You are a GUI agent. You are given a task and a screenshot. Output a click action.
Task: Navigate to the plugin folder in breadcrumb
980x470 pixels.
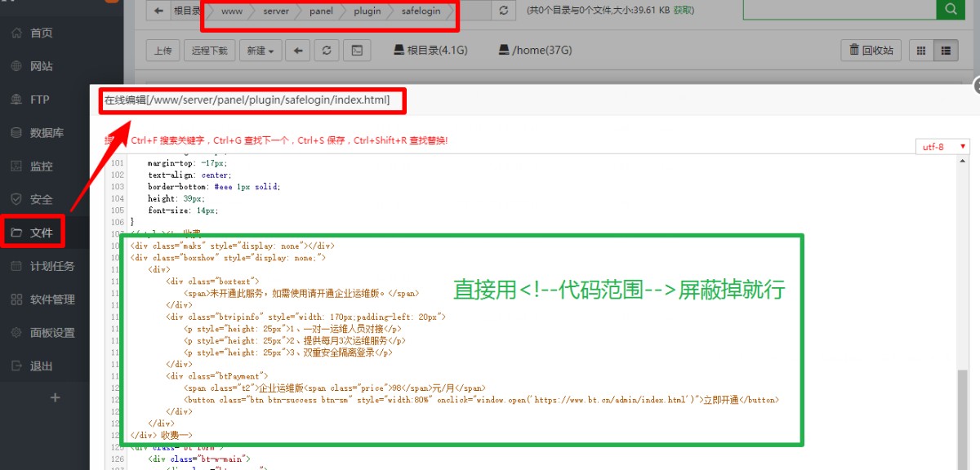coord(366,11)
